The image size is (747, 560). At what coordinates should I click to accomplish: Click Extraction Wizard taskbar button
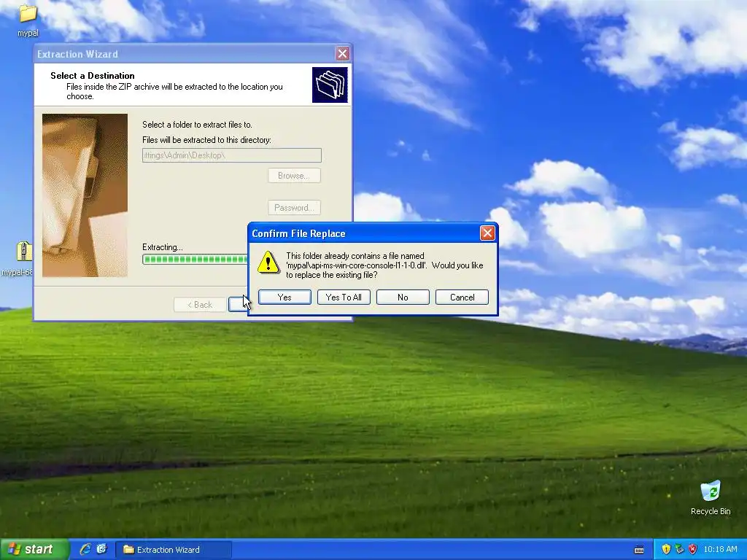tap(174, 550)
